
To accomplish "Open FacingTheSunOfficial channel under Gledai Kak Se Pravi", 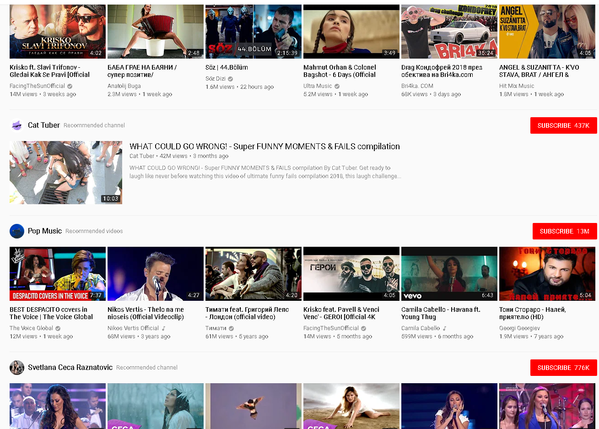I will tap(37, 86).
